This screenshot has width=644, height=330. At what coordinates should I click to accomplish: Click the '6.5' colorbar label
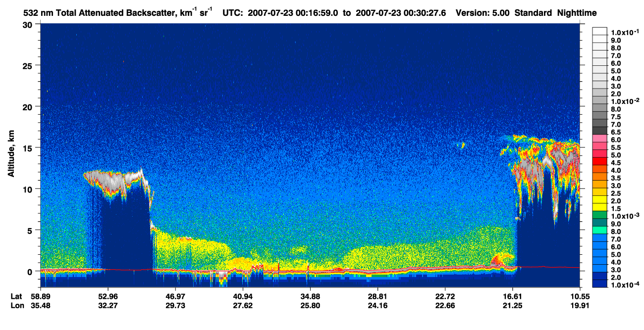[616, 132]
